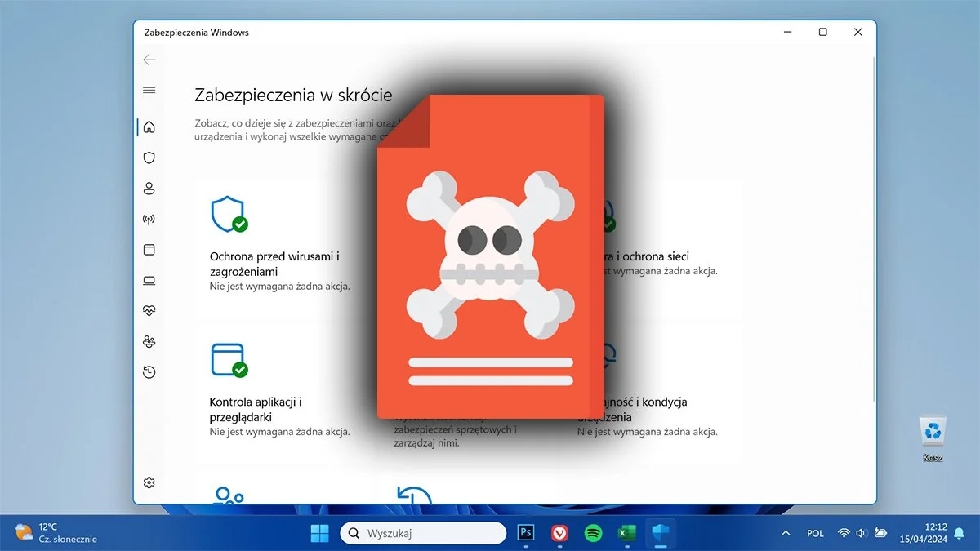Open Windows Security settings gear
Viewport: 980px width, 551px height.
tap(149, 482)
